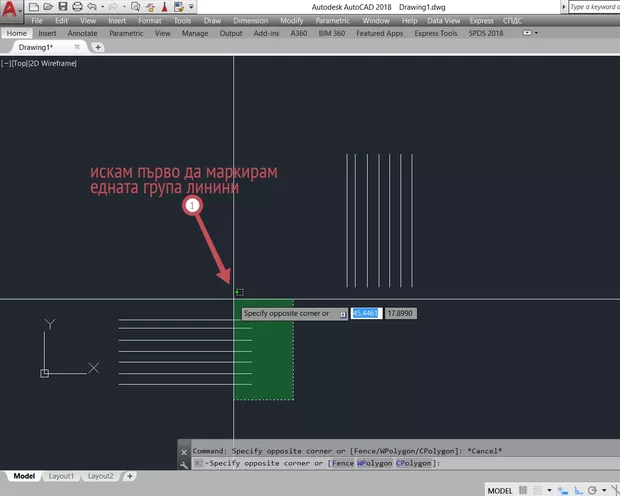Viewport: 620px width, 496px height.
Task: Switch to the Layout1 tab
Action: click(x=61, y=476)
